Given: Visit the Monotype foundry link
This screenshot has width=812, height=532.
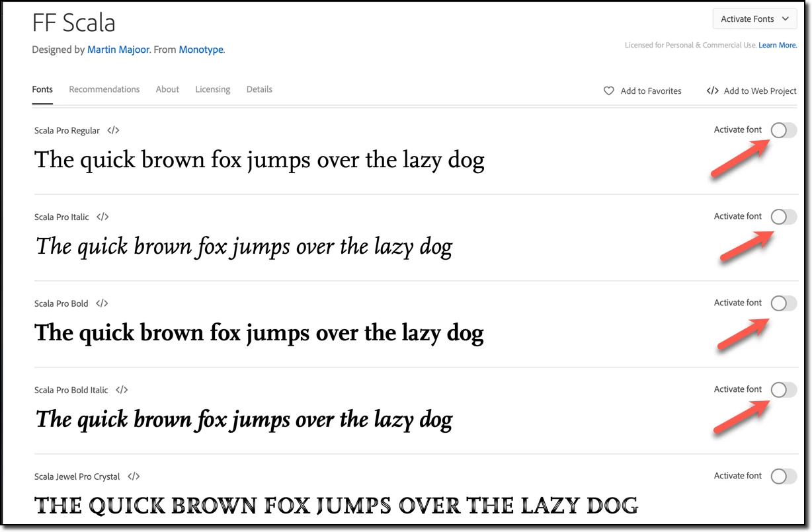Looking at the screenshot, I should [201, 50].
